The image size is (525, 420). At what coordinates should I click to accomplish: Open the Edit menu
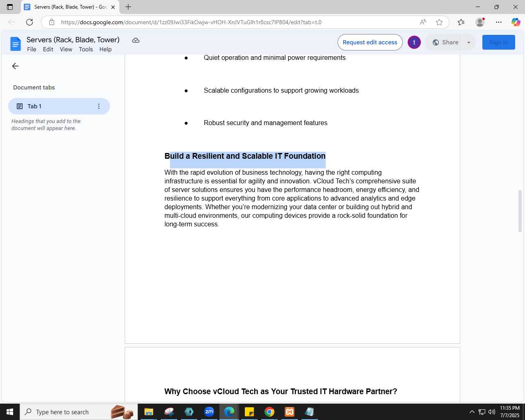(x=48, y=49)
